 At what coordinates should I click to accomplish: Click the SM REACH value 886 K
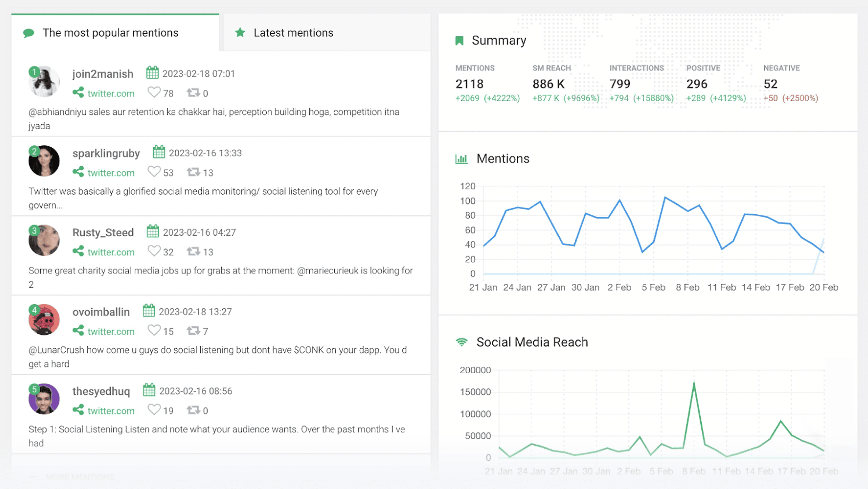pos(549,84)
